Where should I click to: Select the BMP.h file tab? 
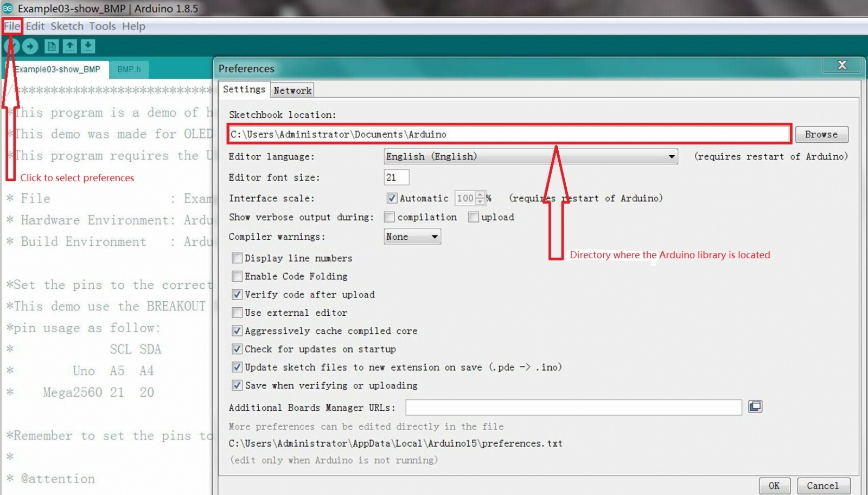(x=129, y=69)
